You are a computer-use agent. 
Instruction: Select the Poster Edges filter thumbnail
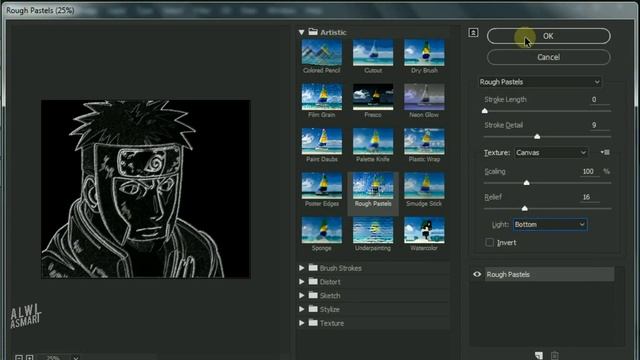pyautogui.click(x=322, y=186)
